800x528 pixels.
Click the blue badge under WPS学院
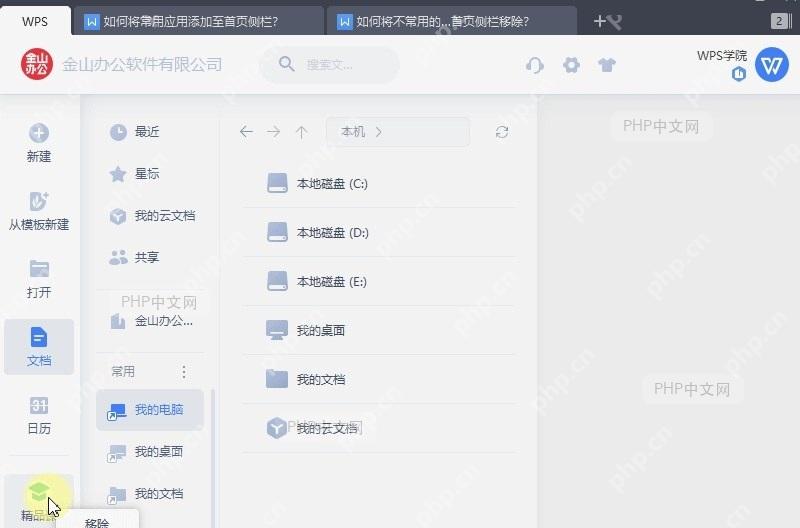(x=739, y=74)
